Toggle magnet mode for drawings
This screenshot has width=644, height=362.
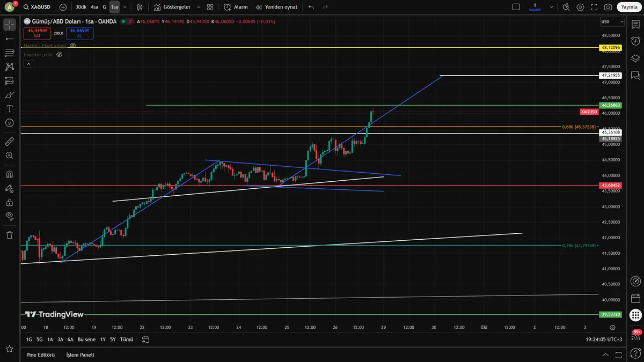9,174
